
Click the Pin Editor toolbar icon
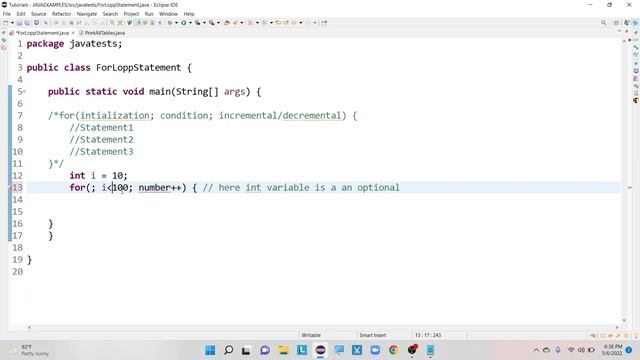324,23
